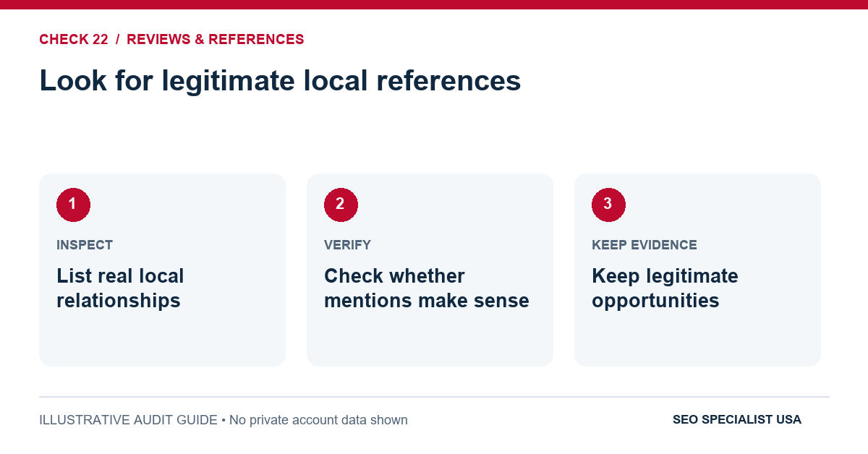The width and height of the screenshot is (868, 454).
Task: Click the 'REVIEWS & REFERENCES' breadcrumb text
Action: pos(216,40)
